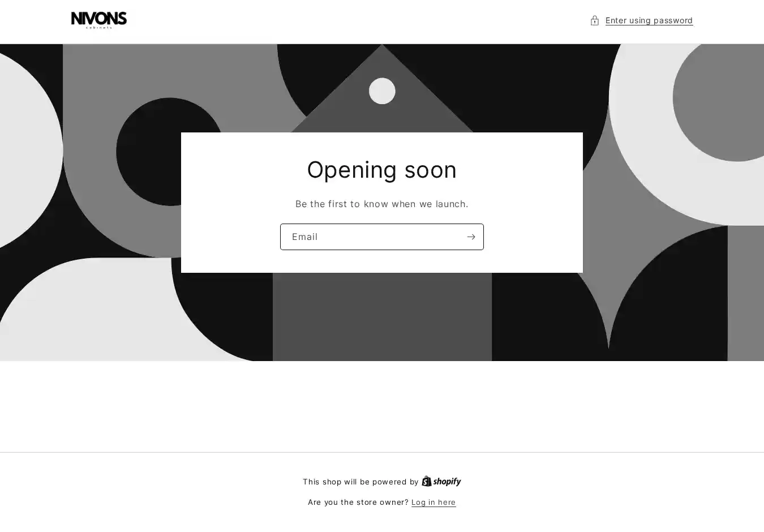Click the black circle inside the grey arch
The image size is (764, 532).
click(x=170, y=152)
